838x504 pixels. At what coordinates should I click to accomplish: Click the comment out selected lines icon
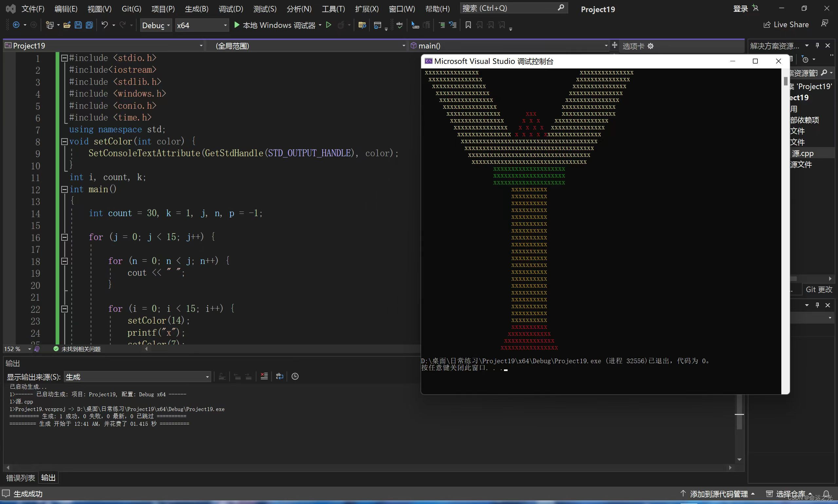pos(441,25)
